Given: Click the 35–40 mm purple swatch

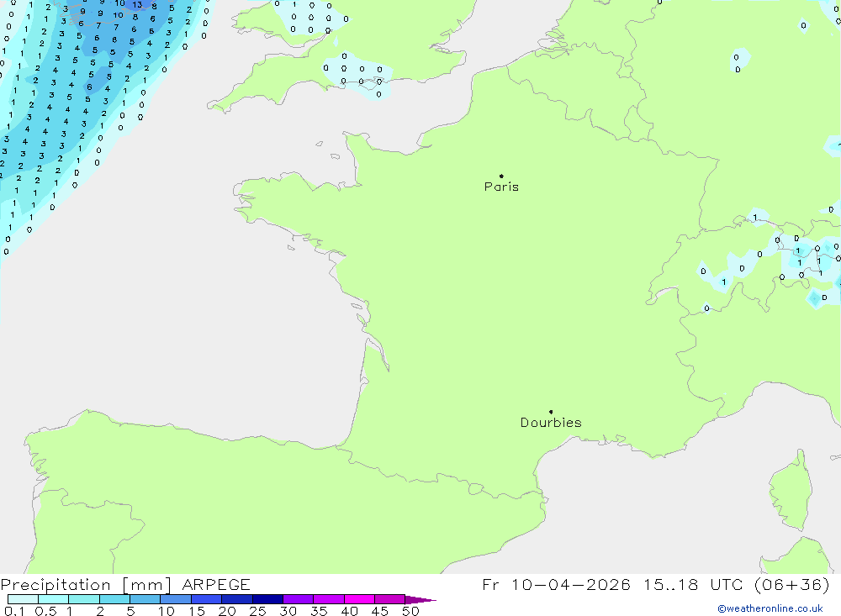Looking at the screenshot, I should pyautogui.click(x=328, y=599).
